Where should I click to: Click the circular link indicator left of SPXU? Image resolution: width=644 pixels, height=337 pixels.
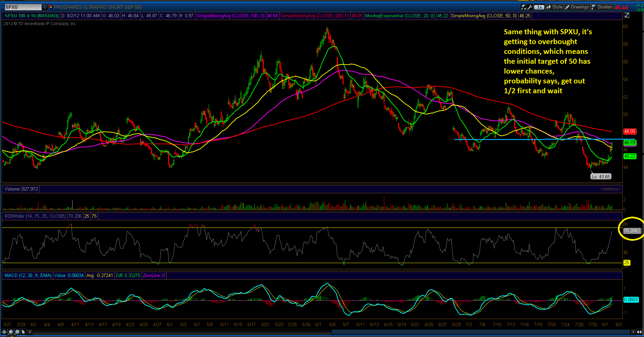click(2, 7)
